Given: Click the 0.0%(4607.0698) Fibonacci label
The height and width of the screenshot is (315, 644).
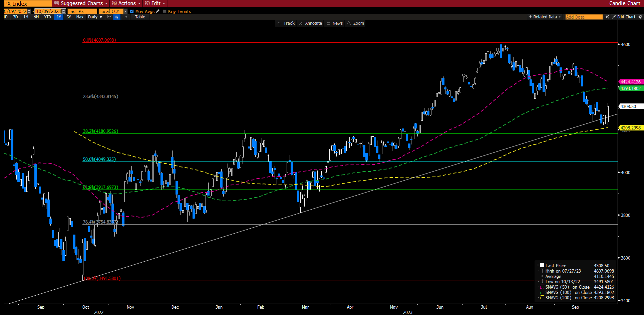Looking at the screenshot, I should coord(99,40).
